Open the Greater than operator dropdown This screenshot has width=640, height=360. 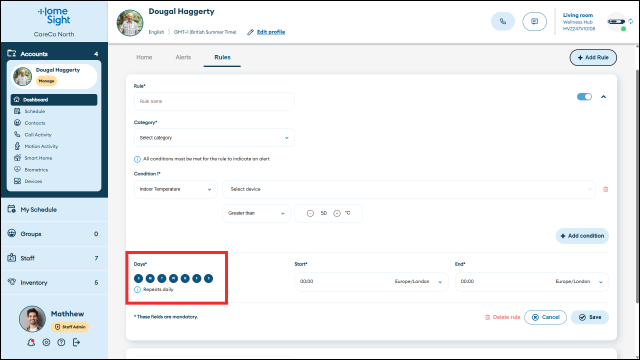[x=256, y=213]
